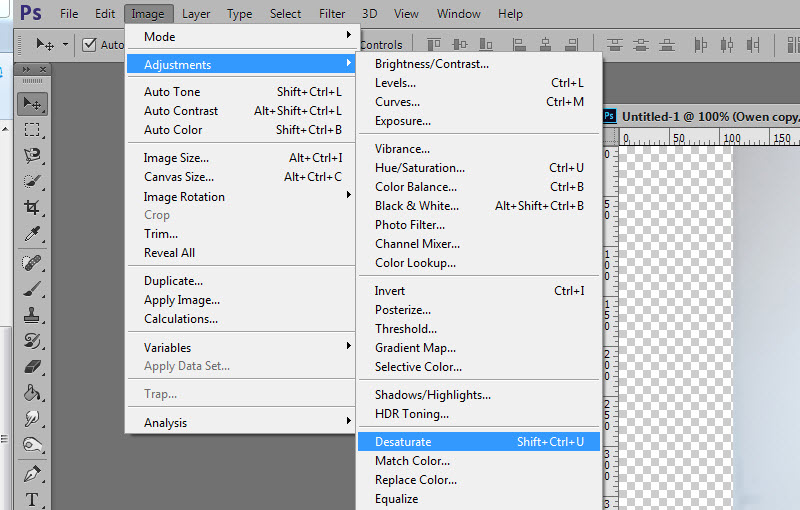Choose Gradient Map adjustment
800x510 pixels.
(479, 347)
